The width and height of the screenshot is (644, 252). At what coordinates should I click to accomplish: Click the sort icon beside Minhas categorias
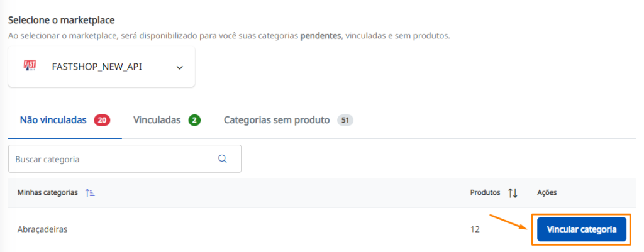coord(90,192)
